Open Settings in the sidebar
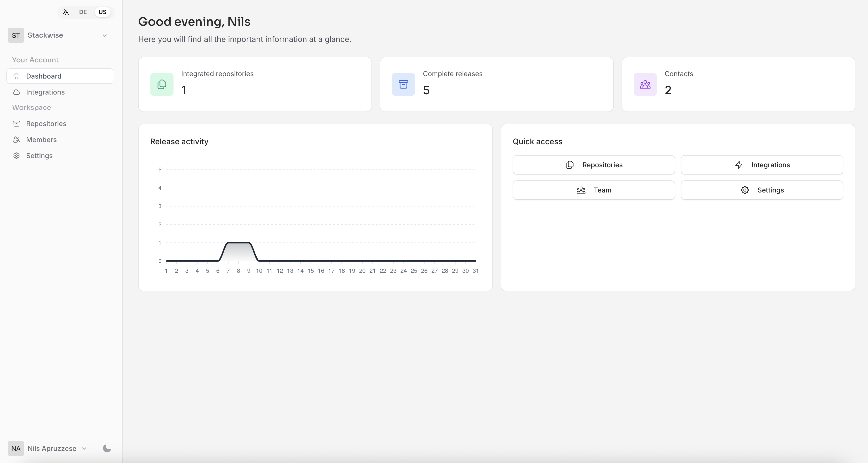 click(x=39, y=156)
